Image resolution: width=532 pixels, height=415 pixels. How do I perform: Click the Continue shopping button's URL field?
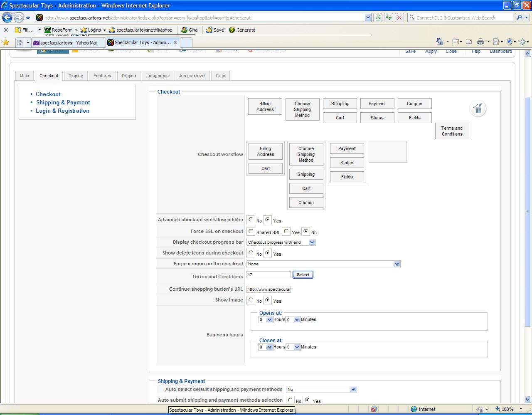pyautogui.click(x=268, y=289)
